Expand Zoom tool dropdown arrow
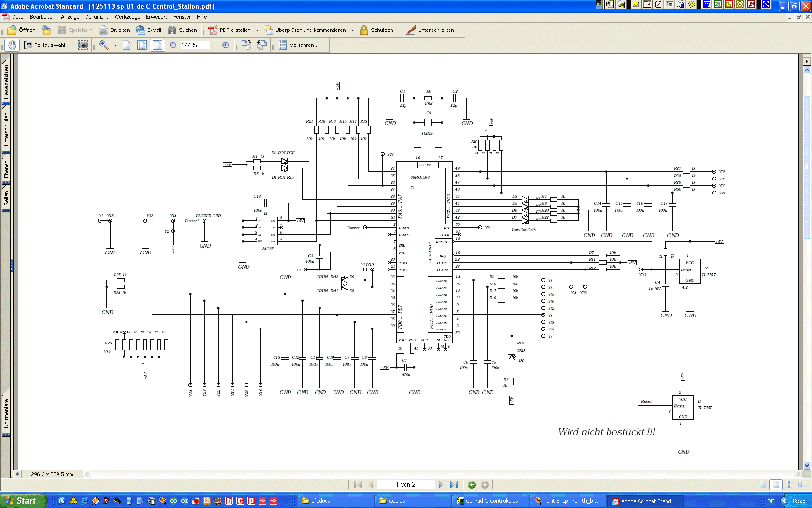Viewport: 812px width, 508px height. pyautogui.click(x=115, y=45)
